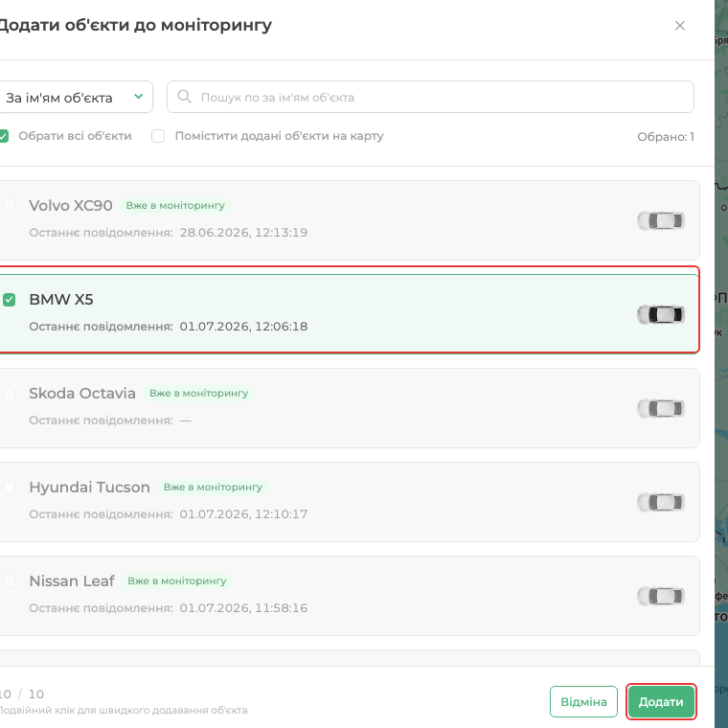The image size is (728, 728).
Task: Focus the 'Пошук по за ім'ям об'єкта' field
Action: pyautogui.click(x=430, y=97)
